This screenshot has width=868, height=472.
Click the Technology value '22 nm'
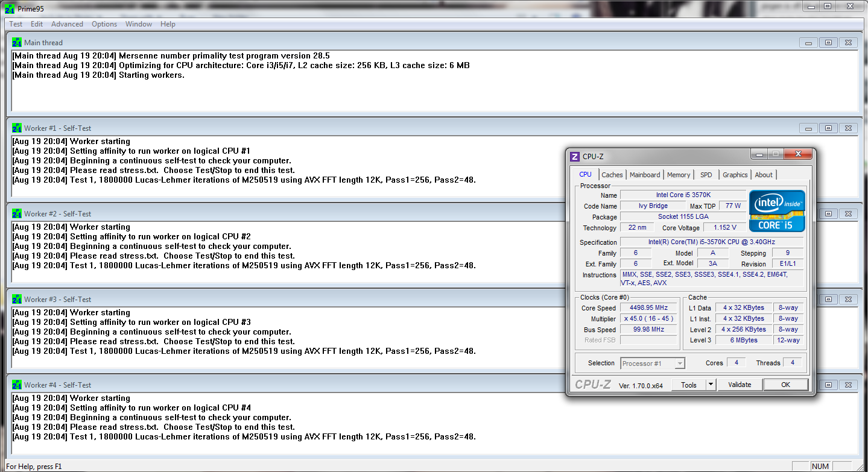click(x=637, y=228)
